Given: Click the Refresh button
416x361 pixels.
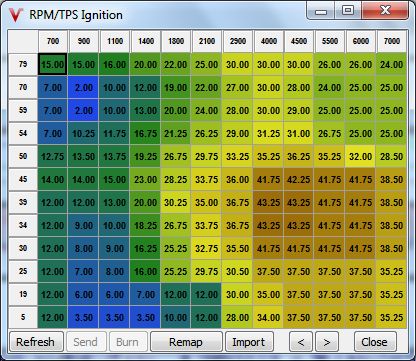Looking at the screenshot, I should 36,342.
